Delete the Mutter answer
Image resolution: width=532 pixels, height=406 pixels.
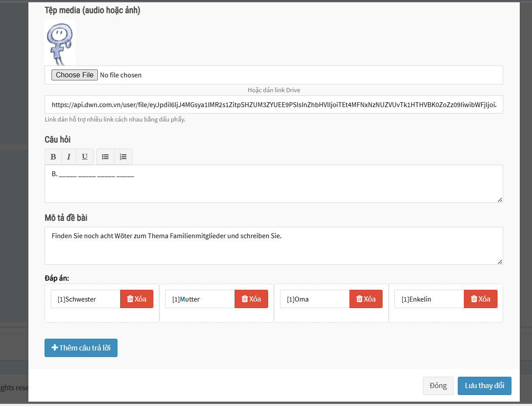pyautogui.click(x=251, y=299)
